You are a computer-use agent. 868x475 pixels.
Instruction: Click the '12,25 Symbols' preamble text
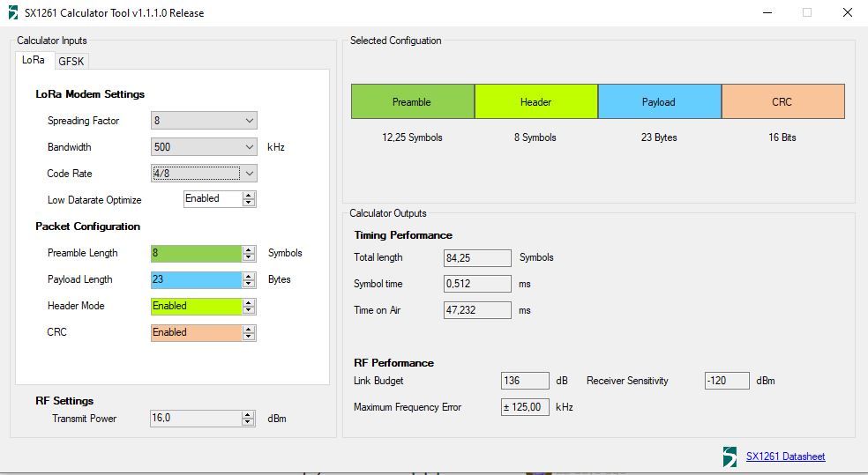point(413,137)
